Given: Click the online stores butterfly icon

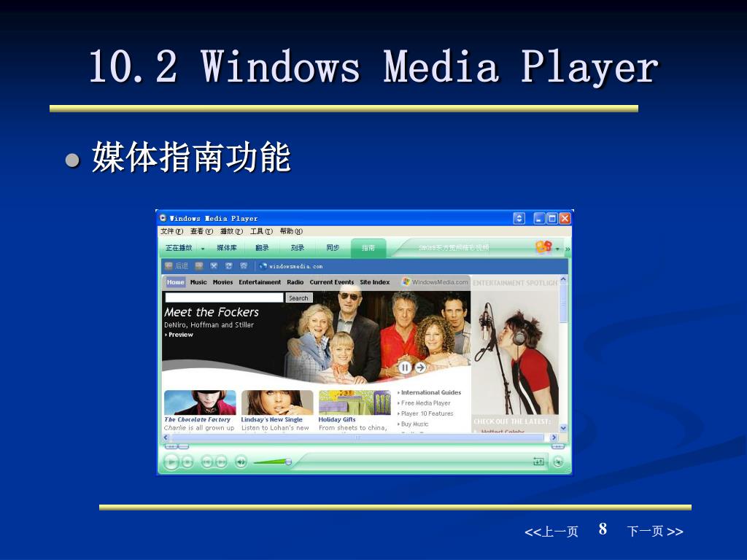Looking at the screenshot, I should click(x=543, y=246).
